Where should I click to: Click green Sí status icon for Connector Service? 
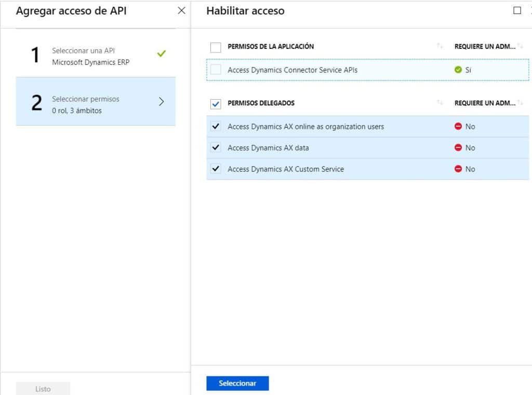tap(458, 70)
